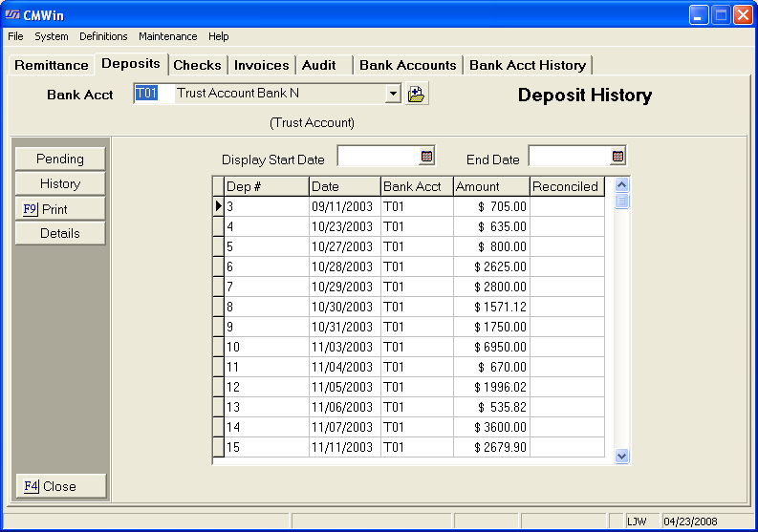
Task: Open the End Date calendar picker
Action: [617, 156]
